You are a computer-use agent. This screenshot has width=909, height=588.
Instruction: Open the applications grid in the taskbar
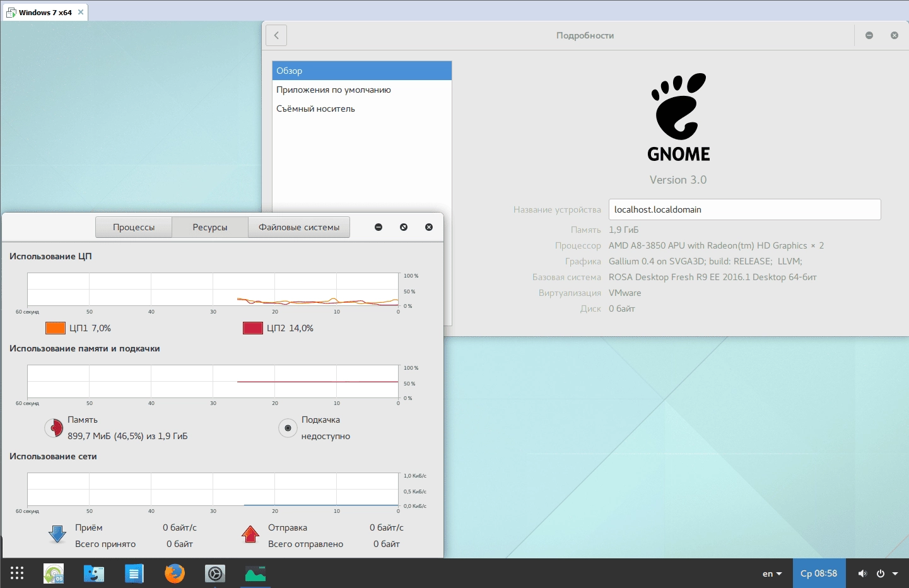[x=17, y=573]
